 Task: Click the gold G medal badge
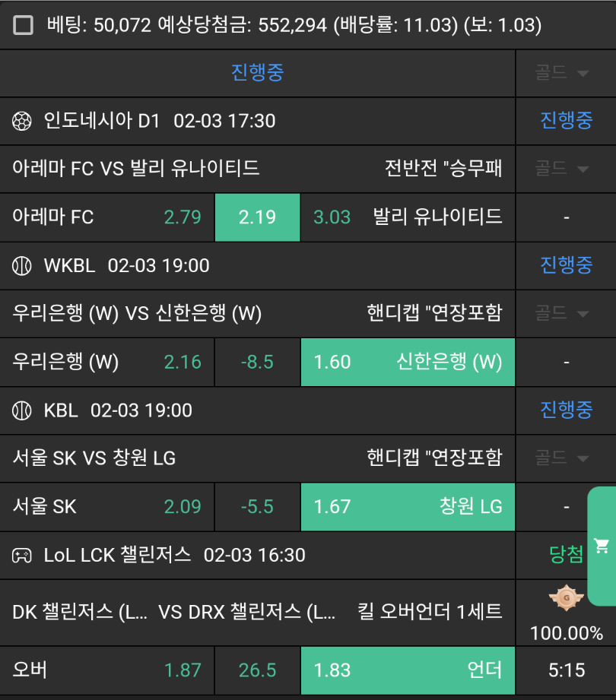point(565,597)
